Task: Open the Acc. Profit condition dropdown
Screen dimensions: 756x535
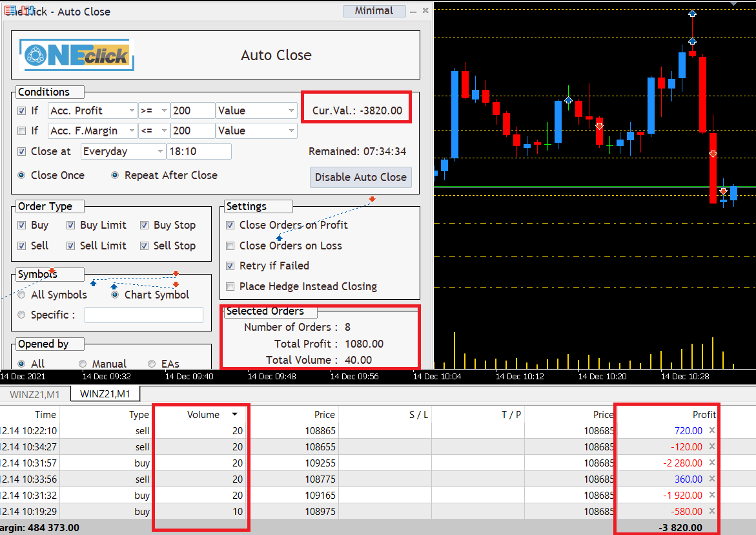Action: point(92,110)
